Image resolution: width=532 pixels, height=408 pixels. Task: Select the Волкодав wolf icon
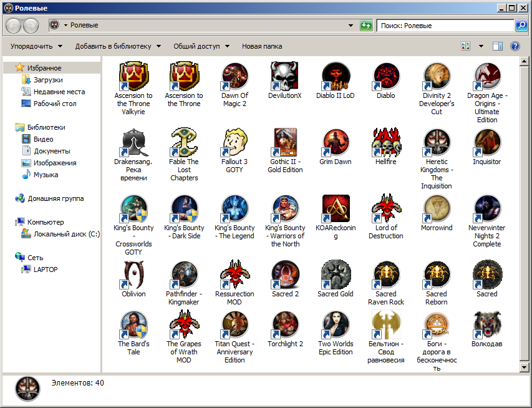click(x=487, y=324)
